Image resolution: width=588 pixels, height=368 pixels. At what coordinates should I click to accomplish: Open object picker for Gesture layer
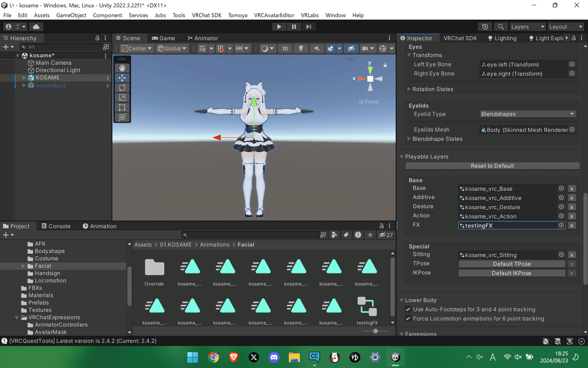click(x=562, y=207)
